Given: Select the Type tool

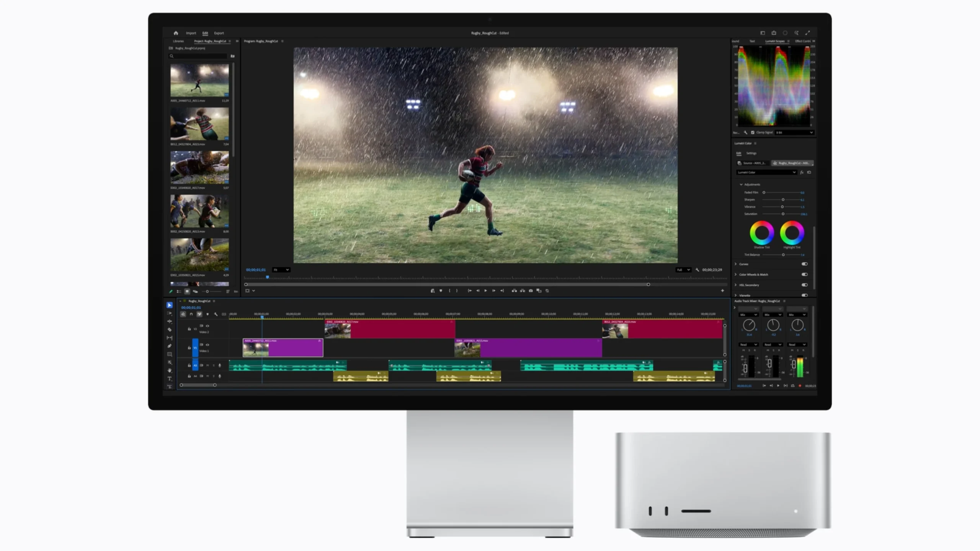Looking at the screenshot, I should [x=170, y=378].
